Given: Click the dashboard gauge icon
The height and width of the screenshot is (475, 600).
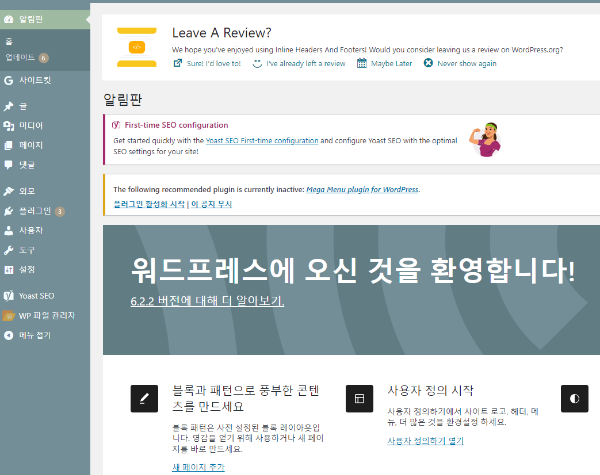Looking at the screenshot, I should pos(8,19).
